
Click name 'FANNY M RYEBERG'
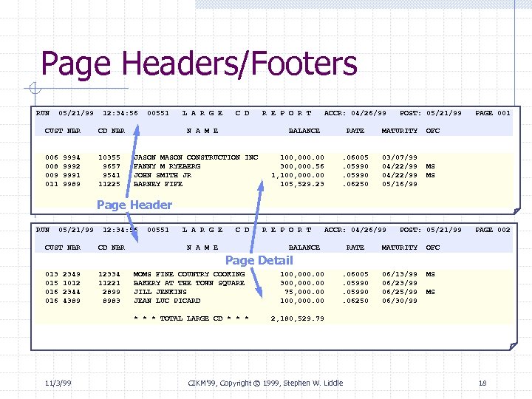[167, 166]
